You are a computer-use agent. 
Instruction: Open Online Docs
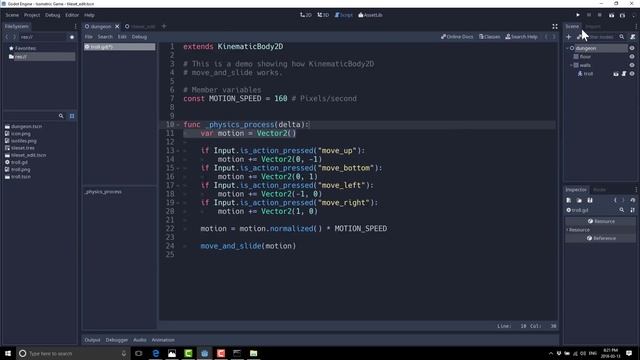457,37
